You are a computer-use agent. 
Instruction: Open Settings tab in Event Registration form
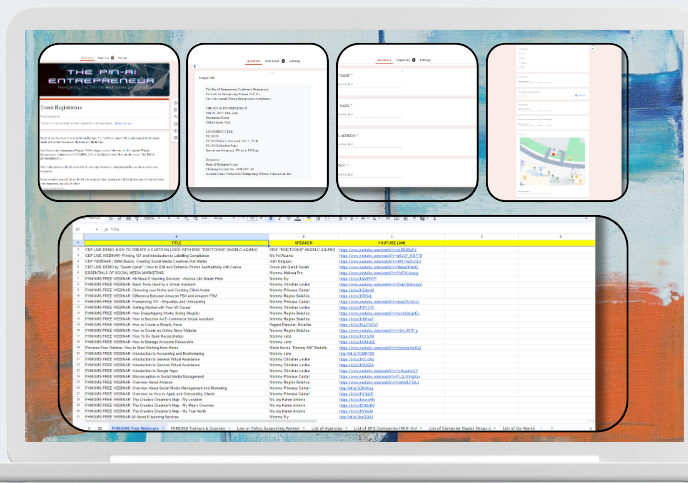pos(122,58)
